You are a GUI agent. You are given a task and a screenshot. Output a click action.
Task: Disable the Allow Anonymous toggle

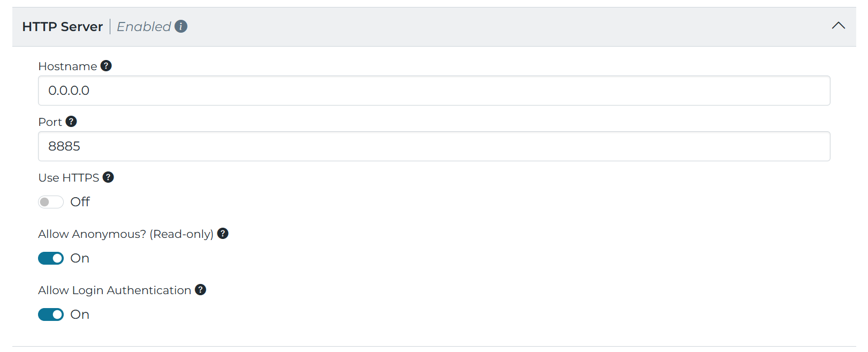click(50, 258)
